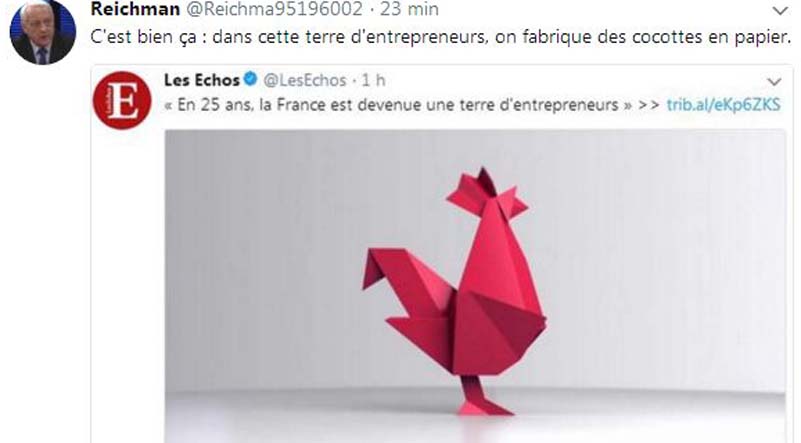Click the blank card area below Les Echos logo

click(128, 286)
